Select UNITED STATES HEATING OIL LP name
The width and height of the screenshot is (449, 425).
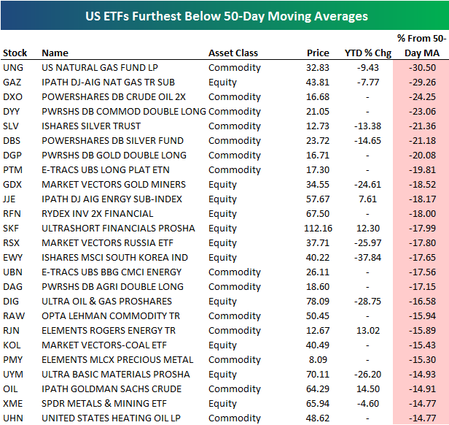[111, 418]
